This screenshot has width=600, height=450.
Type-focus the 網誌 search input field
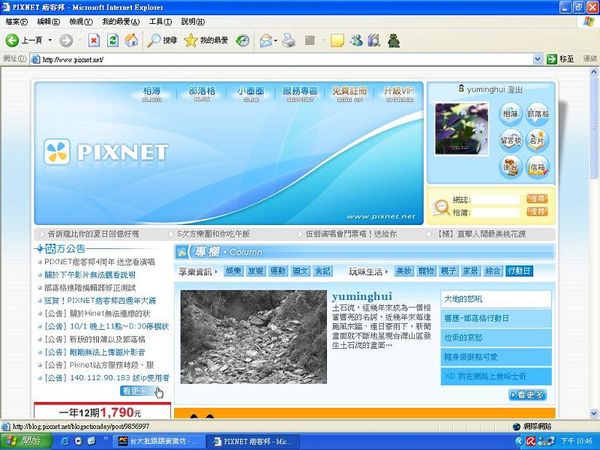496,199
